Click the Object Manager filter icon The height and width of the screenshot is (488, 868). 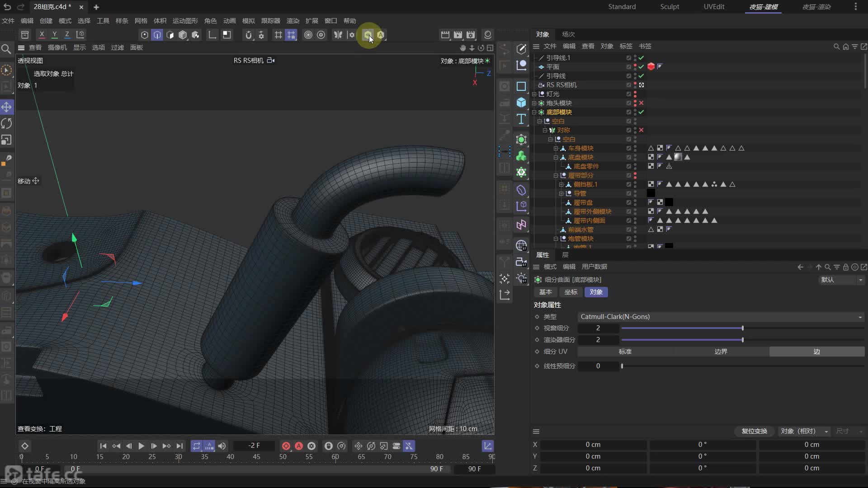(855, 47)
